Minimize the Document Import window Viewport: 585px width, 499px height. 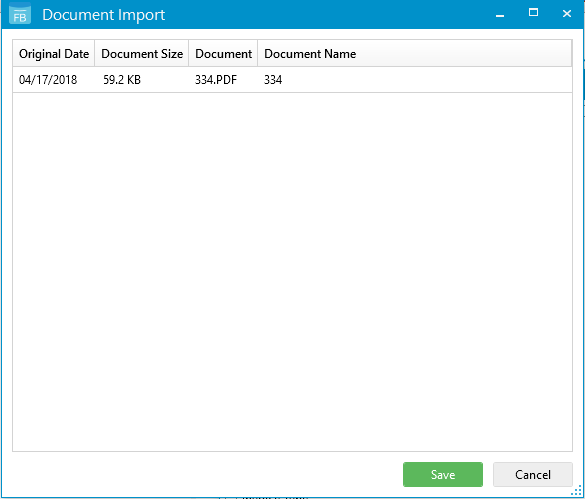[500, 14]
